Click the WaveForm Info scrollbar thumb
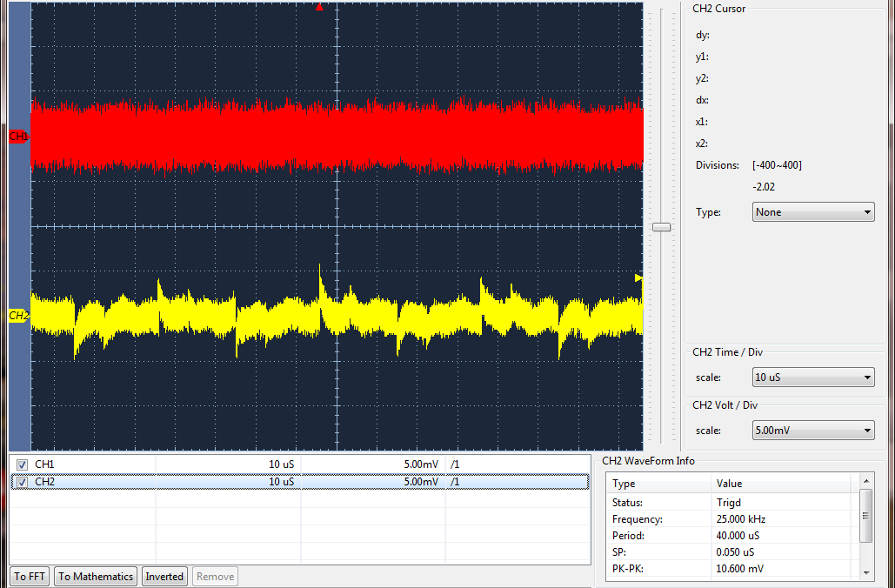The width and height of the screenshot is (895, 588). click(866, 516)
